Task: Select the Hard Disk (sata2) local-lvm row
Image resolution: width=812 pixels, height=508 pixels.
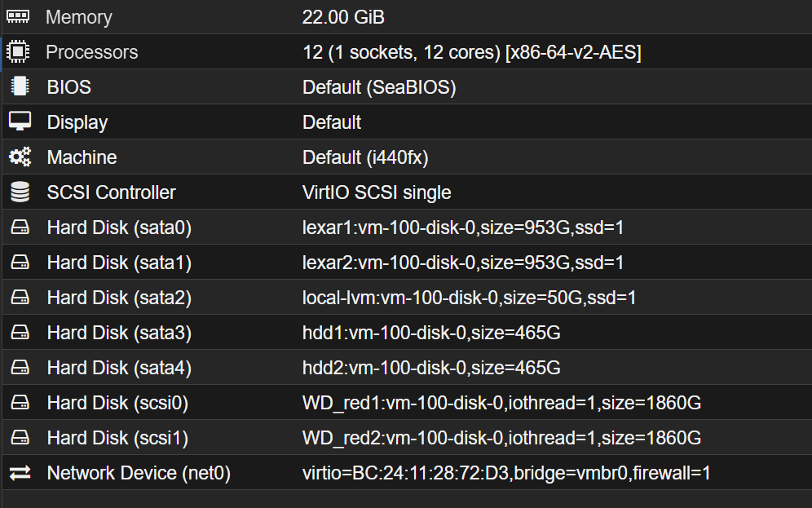Action: (407, 298)
